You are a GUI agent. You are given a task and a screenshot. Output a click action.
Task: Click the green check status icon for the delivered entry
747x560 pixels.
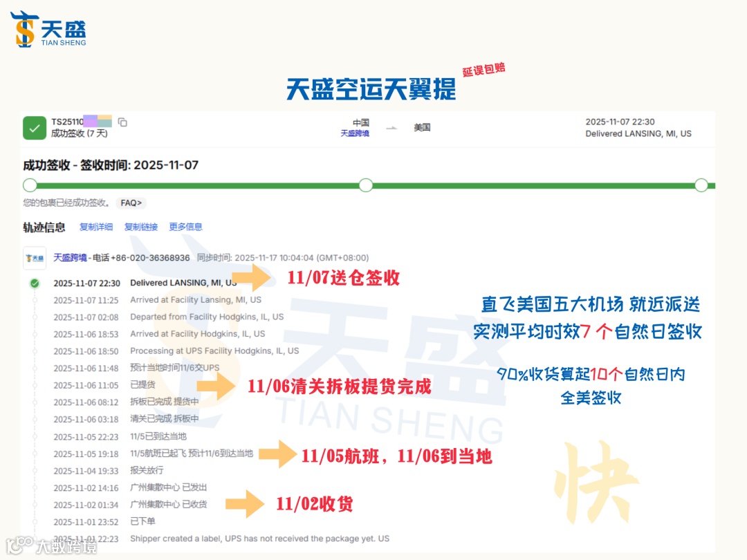(x=35, y=283)
